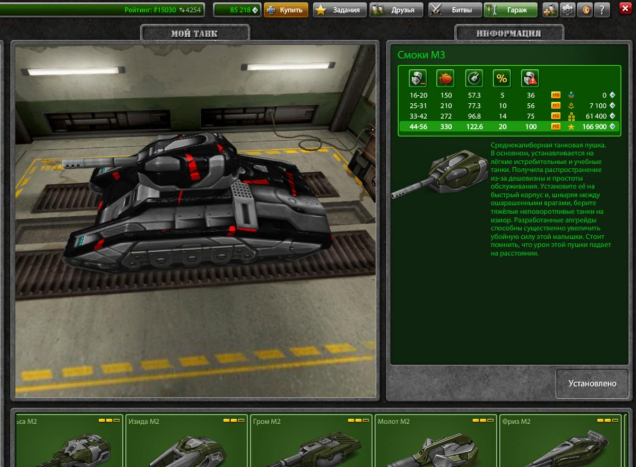The image size is (636, 467).
Task: Click the Установлено (Installed) button
Action: click(x=592, y=381)
